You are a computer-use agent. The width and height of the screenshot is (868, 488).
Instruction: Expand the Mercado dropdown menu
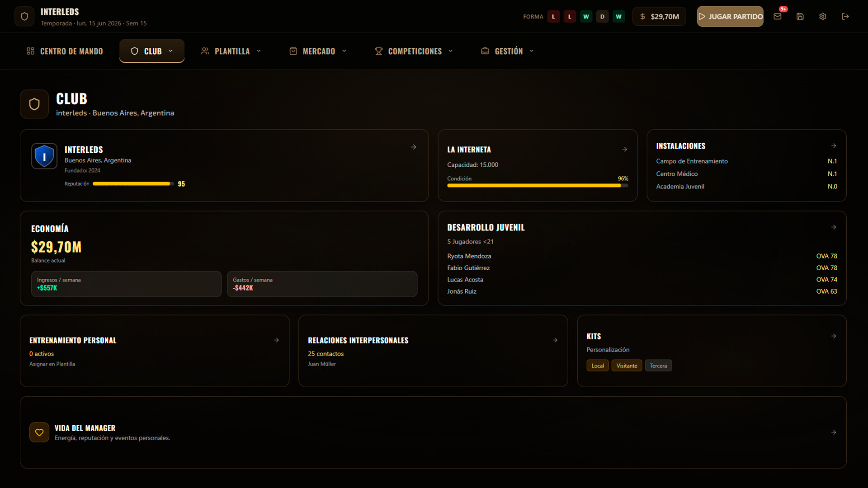click(x=318, y=51)
